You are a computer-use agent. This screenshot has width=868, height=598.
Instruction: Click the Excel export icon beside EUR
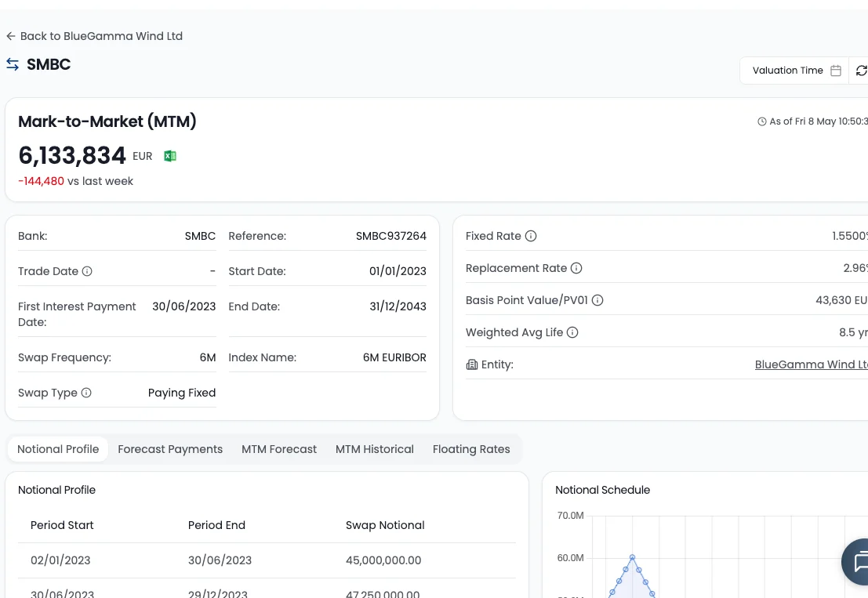point(170,156)
